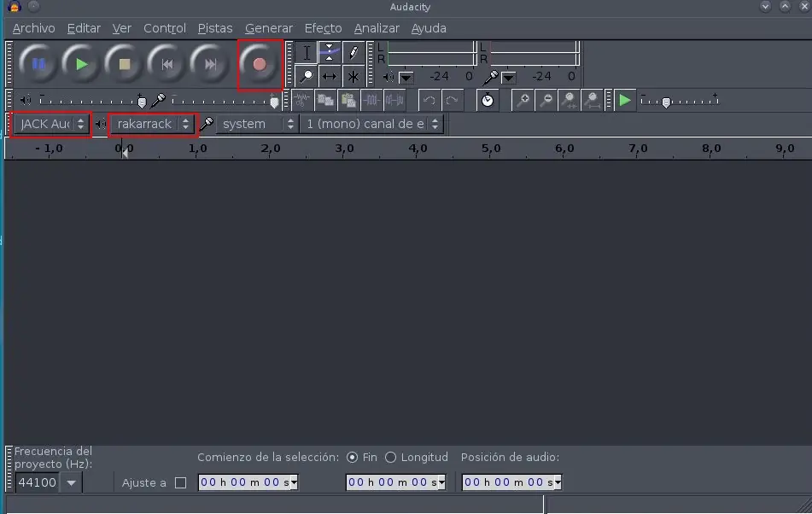This screenshot has width=812, height=514.
Task: Click the input volume slider thumb
Action: 274,102
